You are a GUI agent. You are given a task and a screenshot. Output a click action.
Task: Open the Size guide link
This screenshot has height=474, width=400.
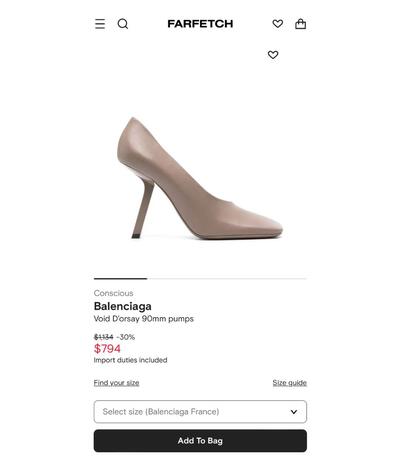point(290,383)
